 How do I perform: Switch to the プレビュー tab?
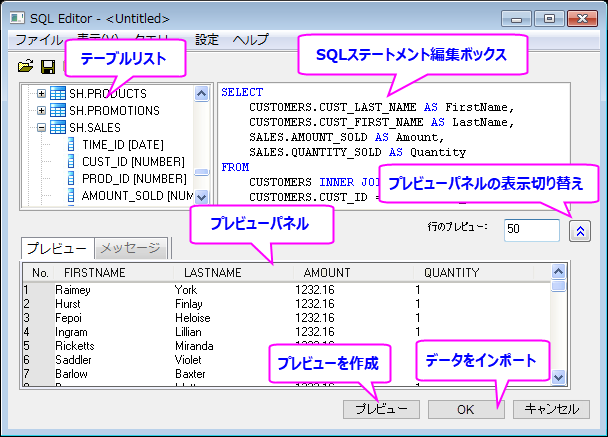pyautogui.click(x=57, y=248)
